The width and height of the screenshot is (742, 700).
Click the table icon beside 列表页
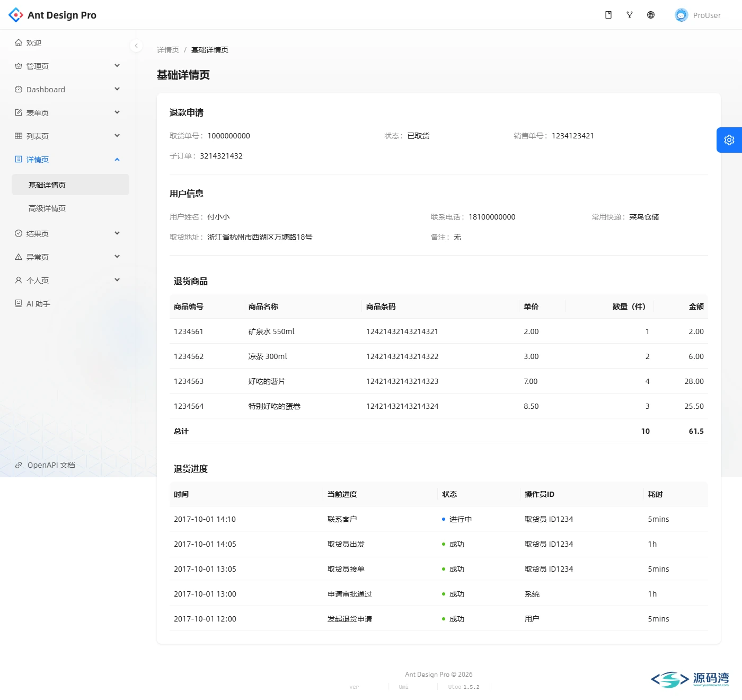click(x=19, y=136)
